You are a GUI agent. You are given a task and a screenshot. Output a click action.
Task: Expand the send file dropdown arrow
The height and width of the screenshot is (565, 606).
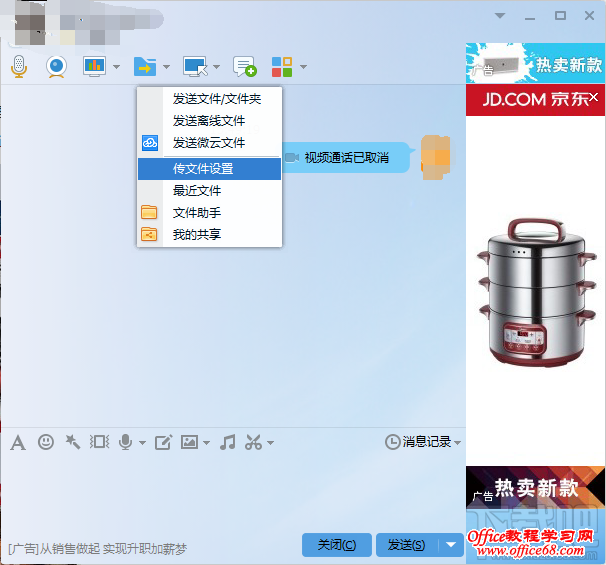166,67
